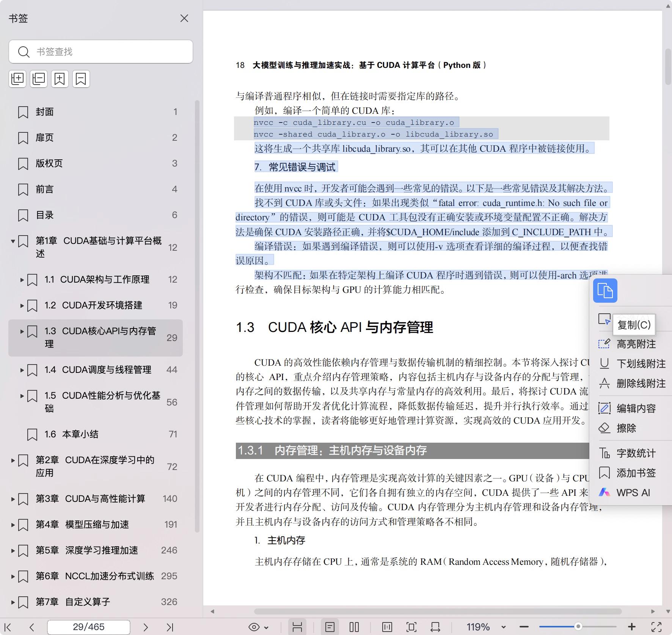Click the blue copy icon in context menu
Screen dimensions: 672x635
(605, 291)
